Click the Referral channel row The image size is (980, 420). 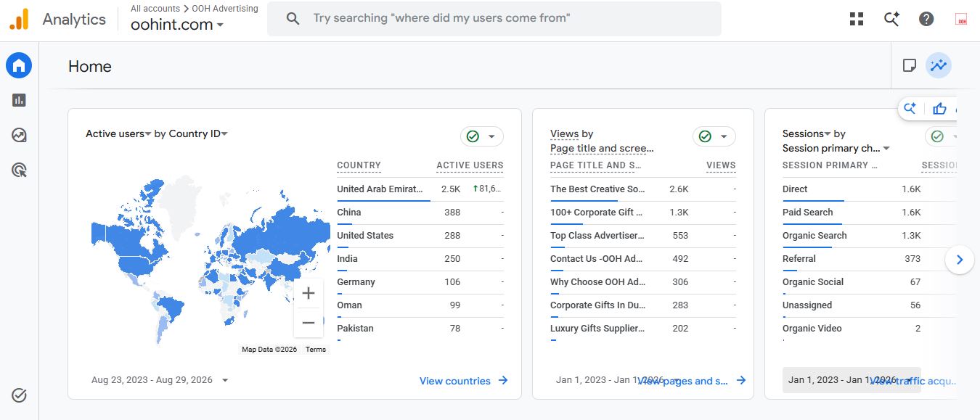pos(870,259)
